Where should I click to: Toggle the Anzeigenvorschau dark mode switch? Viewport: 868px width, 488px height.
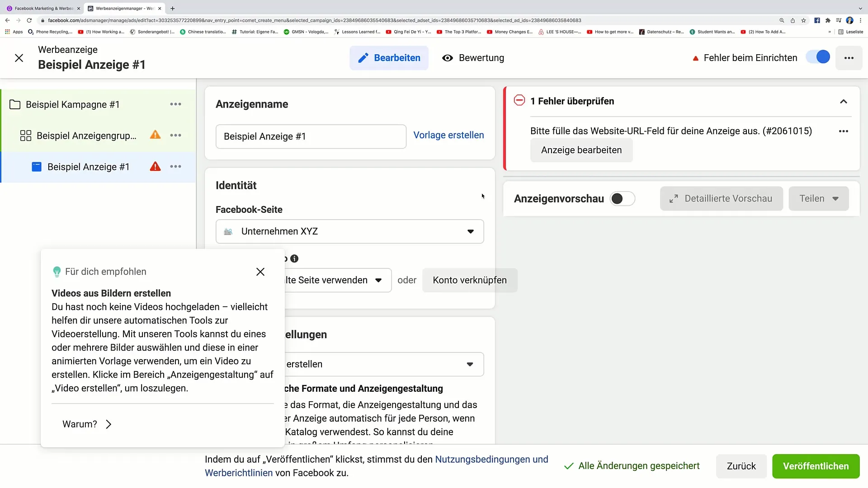623,198
